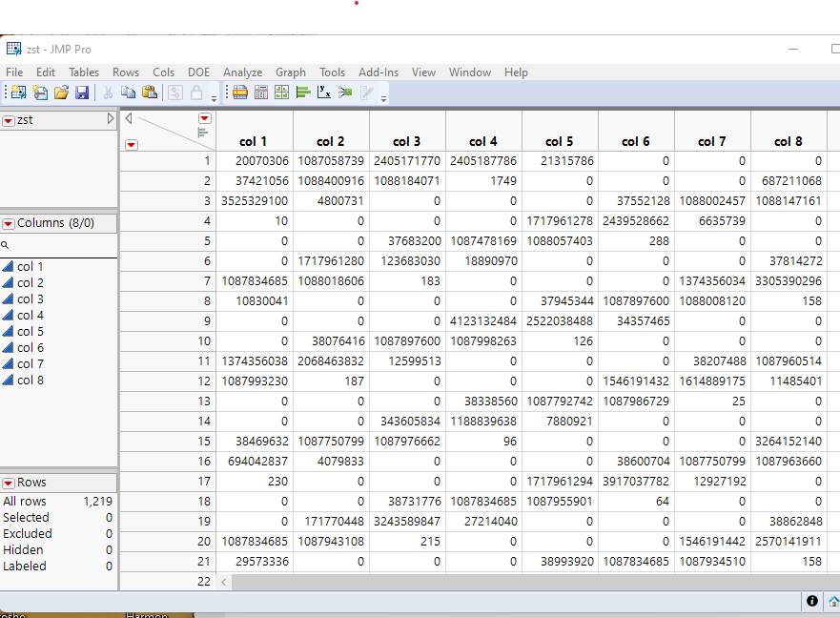The height and width of the screenshot is (618, 840).
Task: Open the Formula calculator toolbar icon
Action: (260, 92)
